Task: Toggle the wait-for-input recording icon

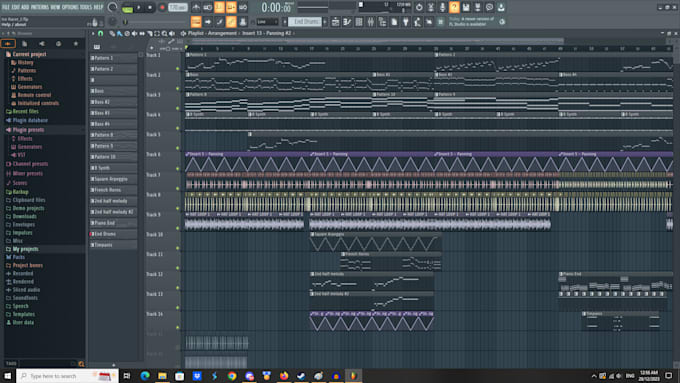Action: tap(208, 7)
